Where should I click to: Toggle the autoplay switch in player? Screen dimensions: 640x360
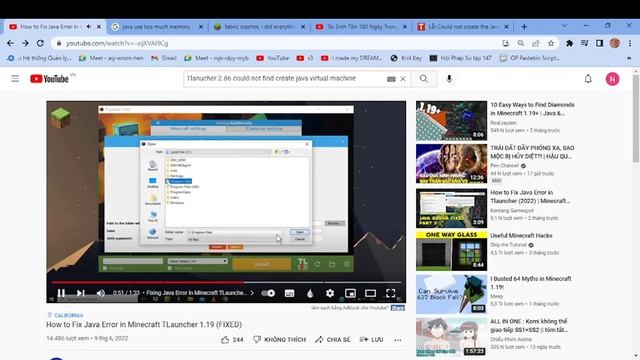point(268,293)
